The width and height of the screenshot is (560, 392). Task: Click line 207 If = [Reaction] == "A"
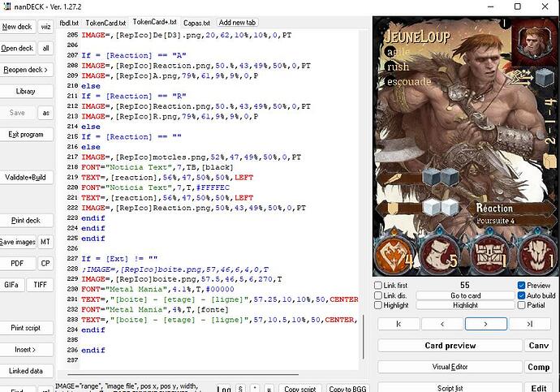pyautogui.click(x=134, y=55)
